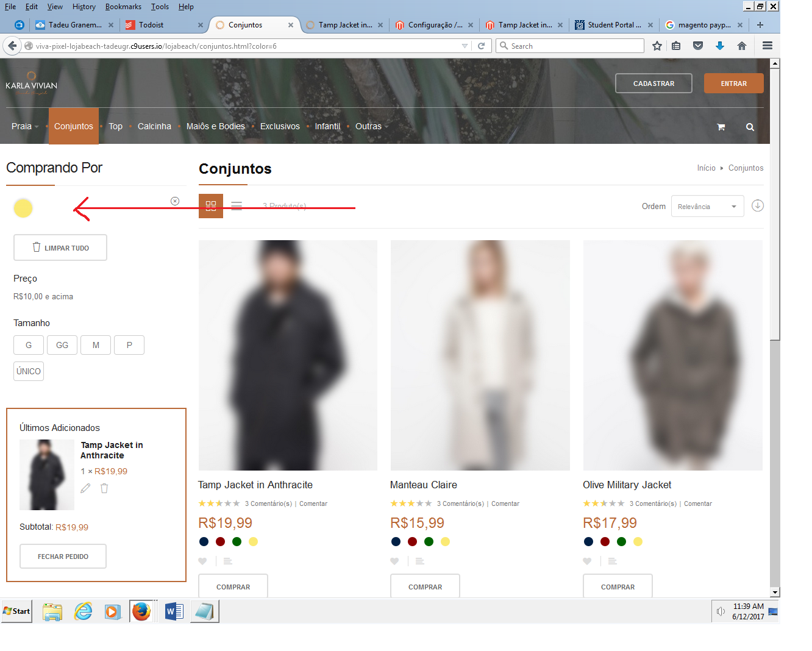Image resolution: width=812 pixels, height=651 pixels.
Task: Add Tamp Jacket in Anthracite to compare
Action: point(227,561)
